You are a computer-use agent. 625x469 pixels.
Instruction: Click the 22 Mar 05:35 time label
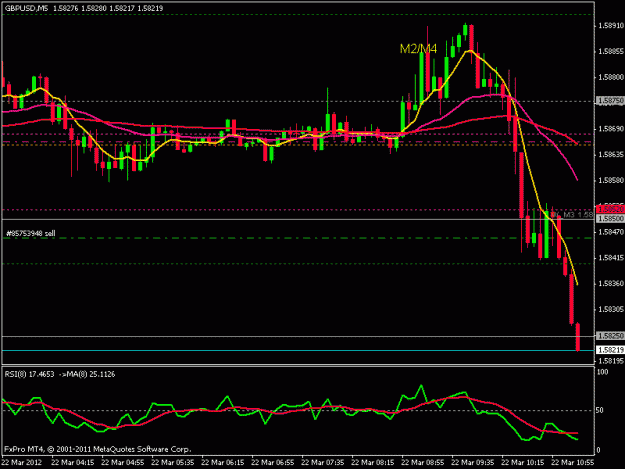(173, 463)
